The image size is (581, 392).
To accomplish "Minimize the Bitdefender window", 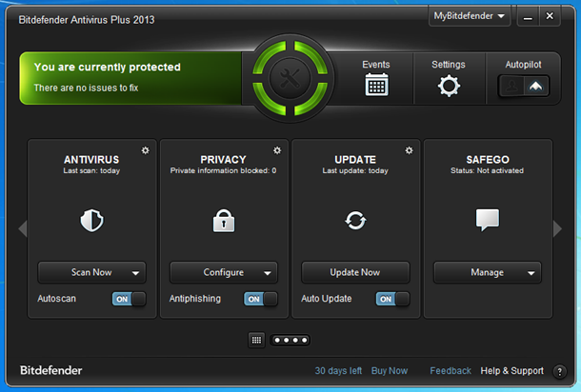I will point(528,16).
